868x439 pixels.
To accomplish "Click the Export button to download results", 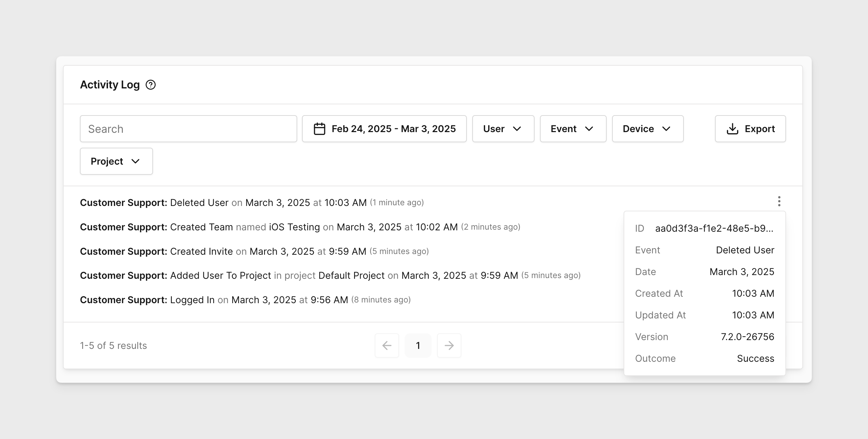I will (x=750, y=129).
